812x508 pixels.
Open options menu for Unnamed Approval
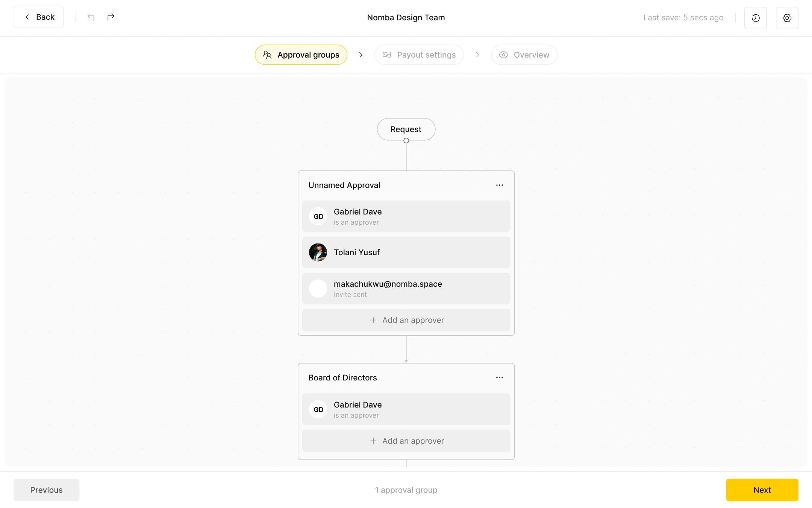(499, 185)
